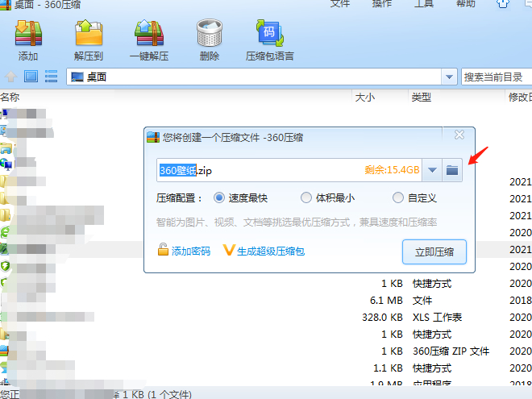The width and height of the screenshot is (532, 399).
Task: Open the 帮助 menu
Action: (x=466, y=3)
